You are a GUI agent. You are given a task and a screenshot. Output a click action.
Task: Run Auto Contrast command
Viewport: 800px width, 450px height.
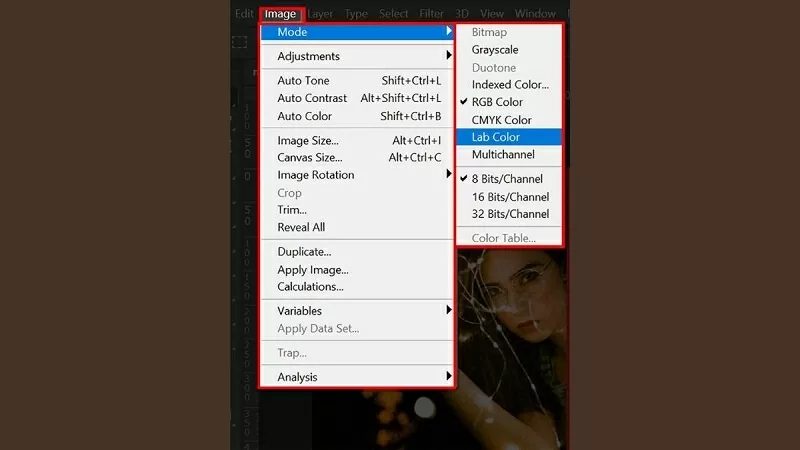coord(312,98)
